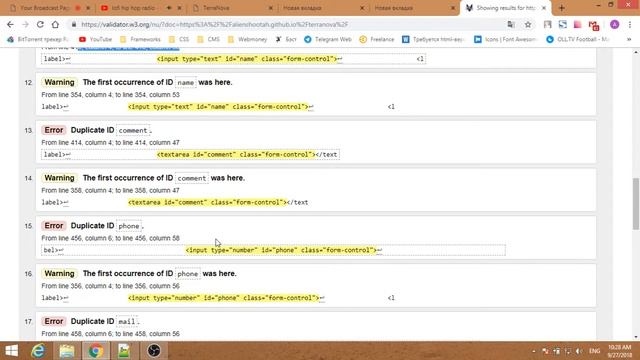Click the address bar URL field

[x=214, y=24]
